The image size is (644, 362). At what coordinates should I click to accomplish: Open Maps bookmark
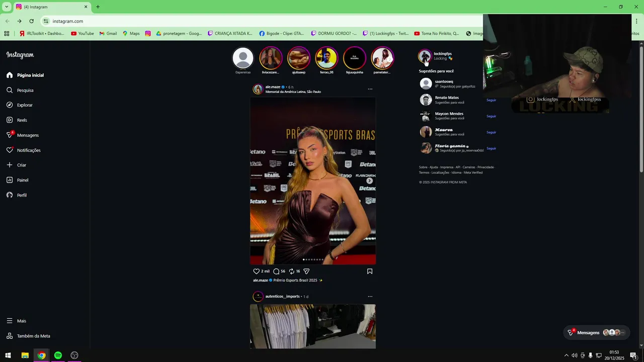pos(131,34)
